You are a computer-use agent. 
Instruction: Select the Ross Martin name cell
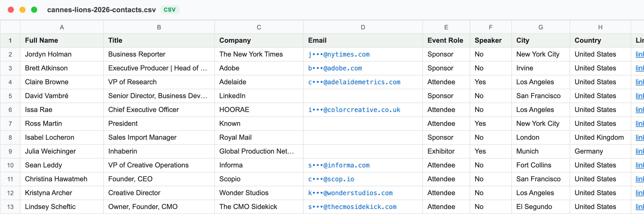(x=62, y=124)
